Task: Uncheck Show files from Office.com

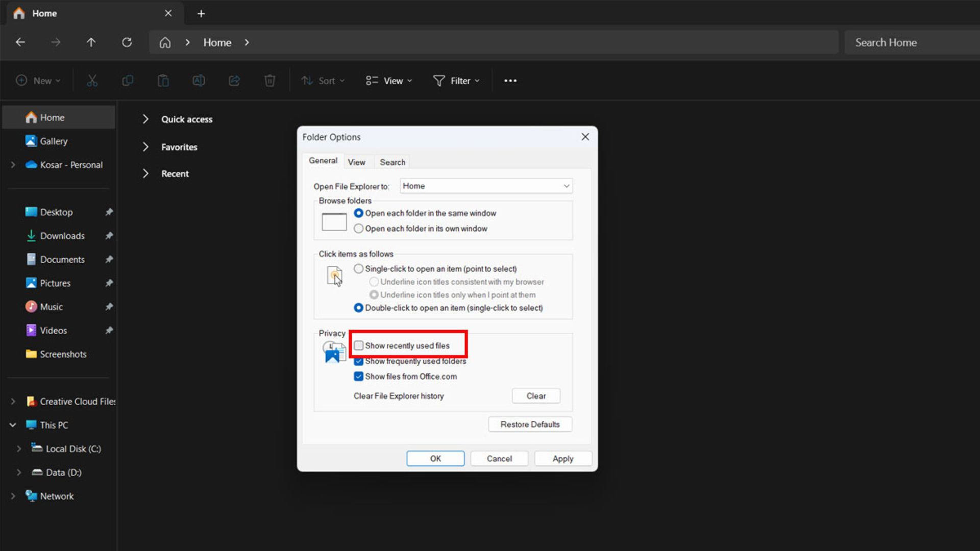Action: tap(359, 377)
